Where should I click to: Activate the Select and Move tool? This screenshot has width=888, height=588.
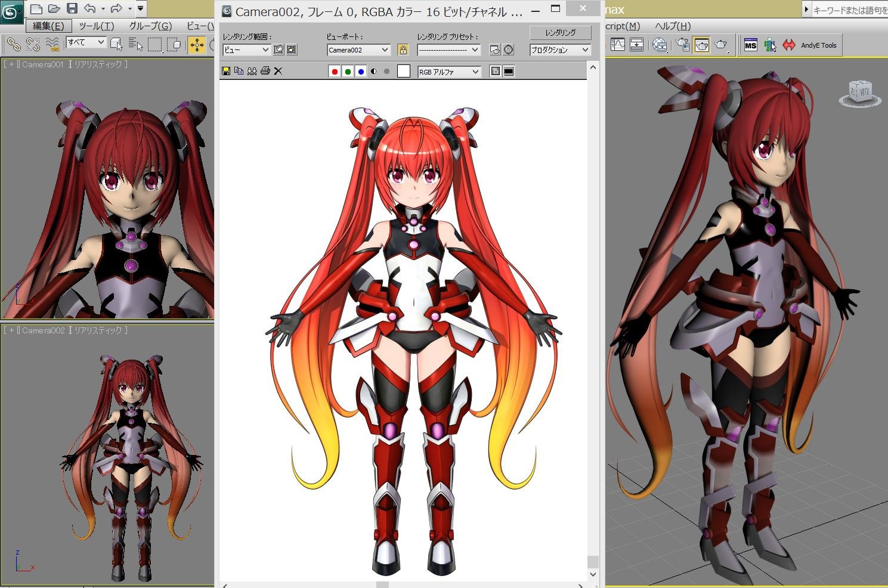(196, 45)
